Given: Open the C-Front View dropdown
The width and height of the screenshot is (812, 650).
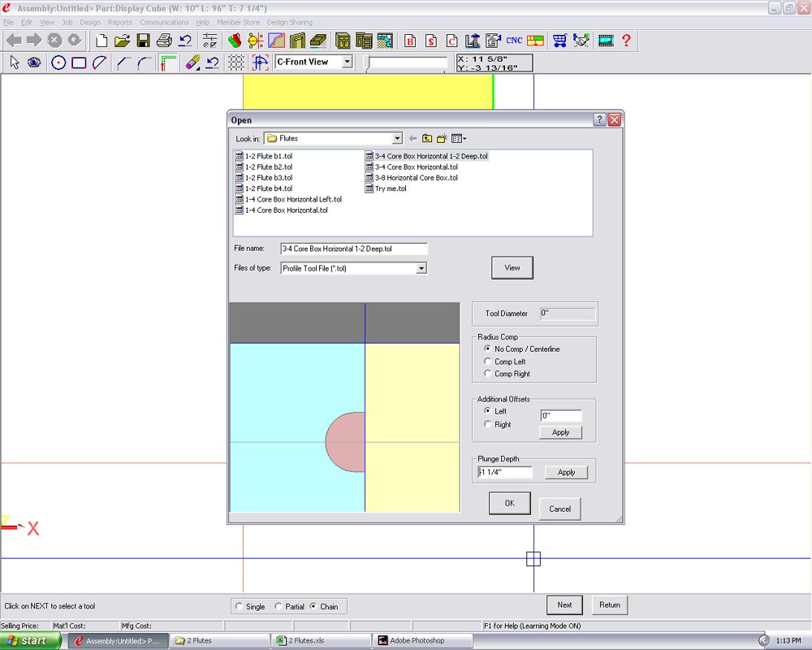Looking at the screenshot, I should point(348,62).
